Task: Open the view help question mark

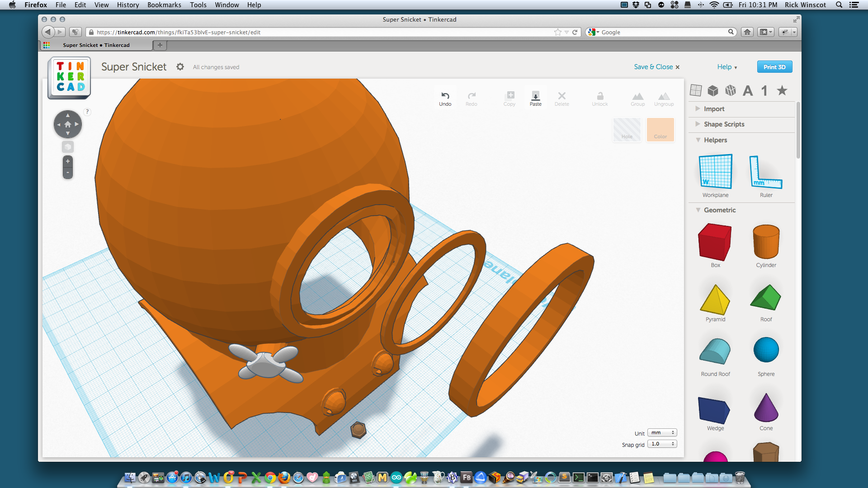Action: 87,112
